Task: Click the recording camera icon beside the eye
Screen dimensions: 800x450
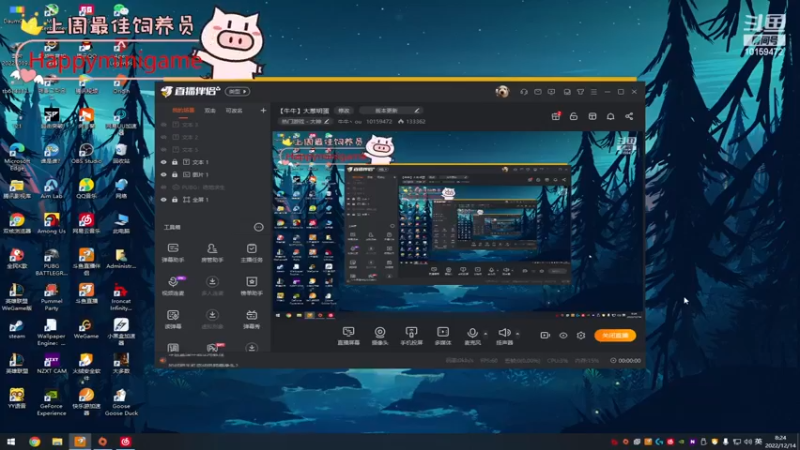Action: (545, 335)
